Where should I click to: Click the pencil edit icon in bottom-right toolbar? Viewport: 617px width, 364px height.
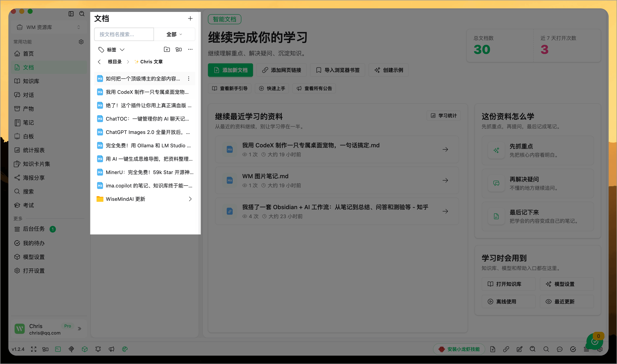point(519,349)
